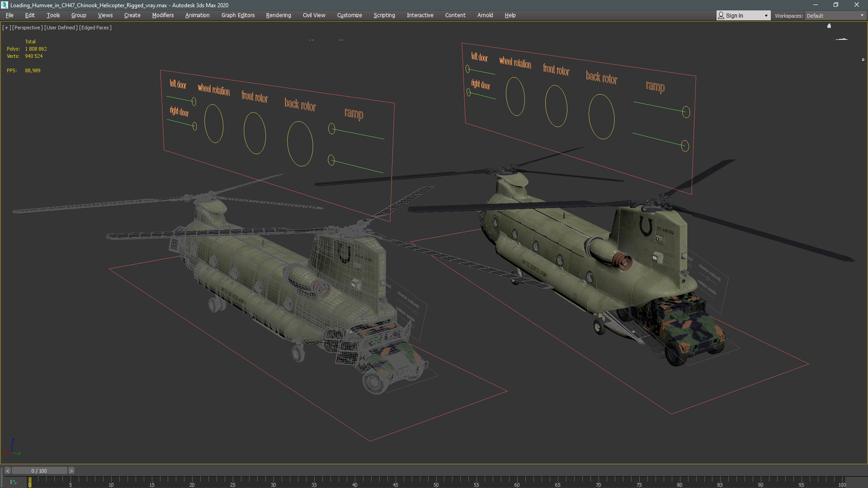Open the Graph Editors menu
Screen dimensions: 868x488
click(x=238, y=15)
